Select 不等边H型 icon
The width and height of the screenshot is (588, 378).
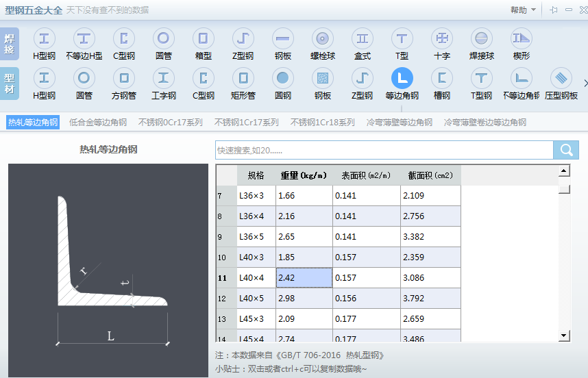pyautogui.click(x=84, y=38)
